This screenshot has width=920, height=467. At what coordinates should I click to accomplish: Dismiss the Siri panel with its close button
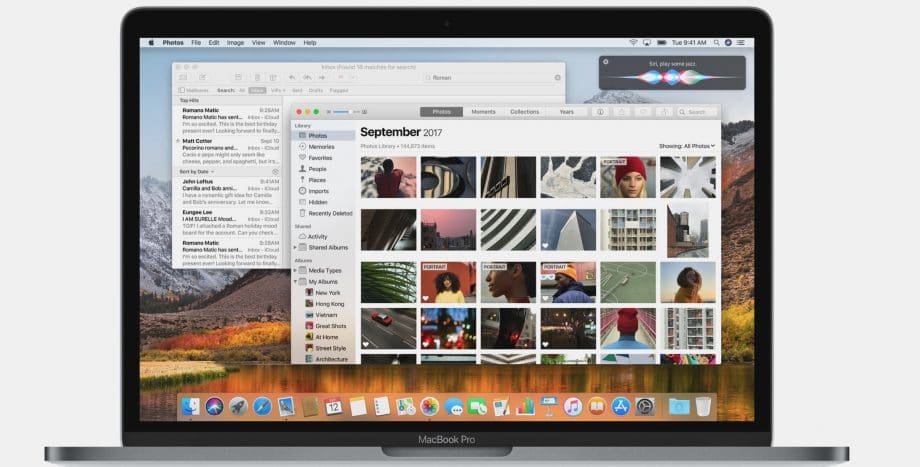[606, 62]
